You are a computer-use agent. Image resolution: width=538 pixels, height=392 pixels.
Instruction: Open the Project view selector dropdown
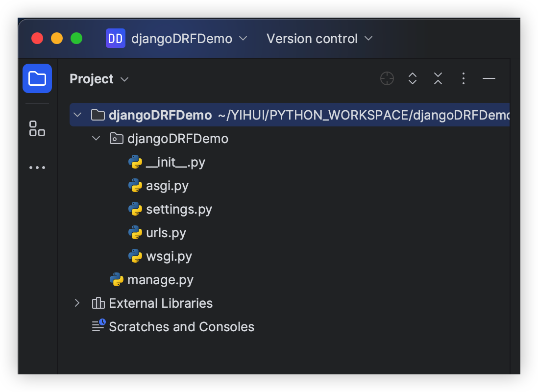[99, 79]
